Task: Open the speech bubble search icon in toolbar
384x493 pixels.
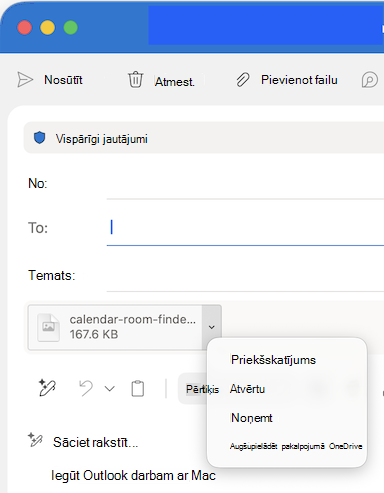Action: click(370, 80)
